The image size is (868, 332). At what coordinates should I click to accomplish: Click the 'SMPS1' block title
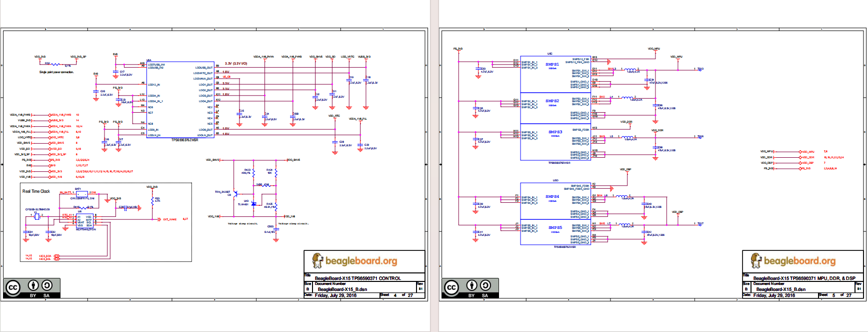click(552, 65)
